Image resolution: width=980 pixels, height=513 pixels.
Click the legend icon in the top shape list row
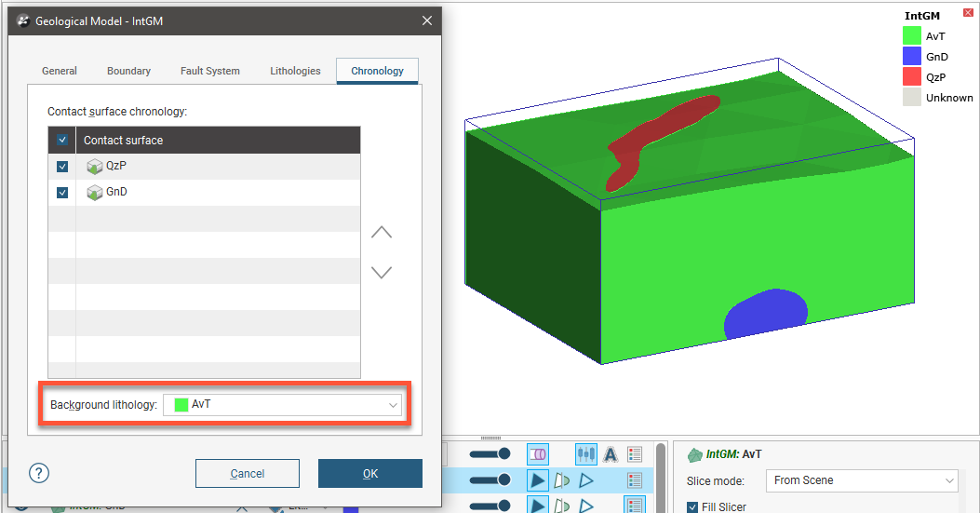pos(636,454)
